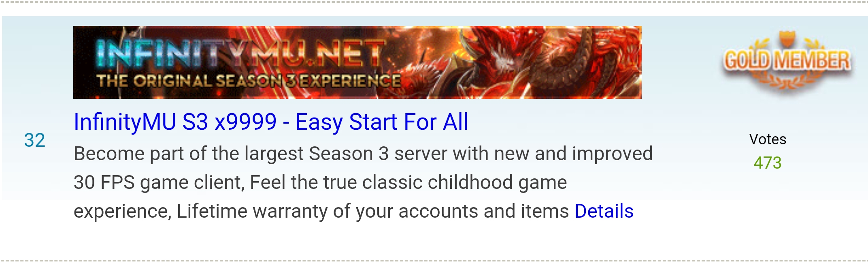Click the INFINITYMU.NET logo text in banner
The image size is (868, 272).
click(239, 53)
